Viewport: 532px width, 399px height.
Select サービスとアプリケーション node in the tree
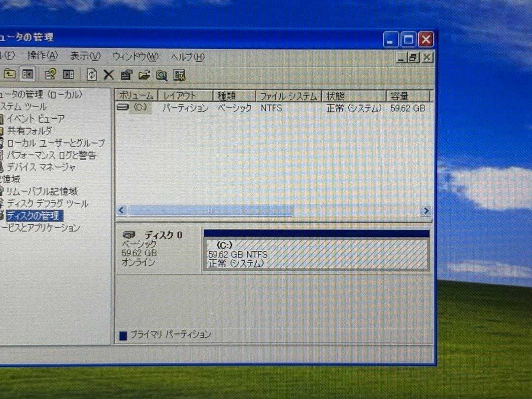(x=40, y=228)
